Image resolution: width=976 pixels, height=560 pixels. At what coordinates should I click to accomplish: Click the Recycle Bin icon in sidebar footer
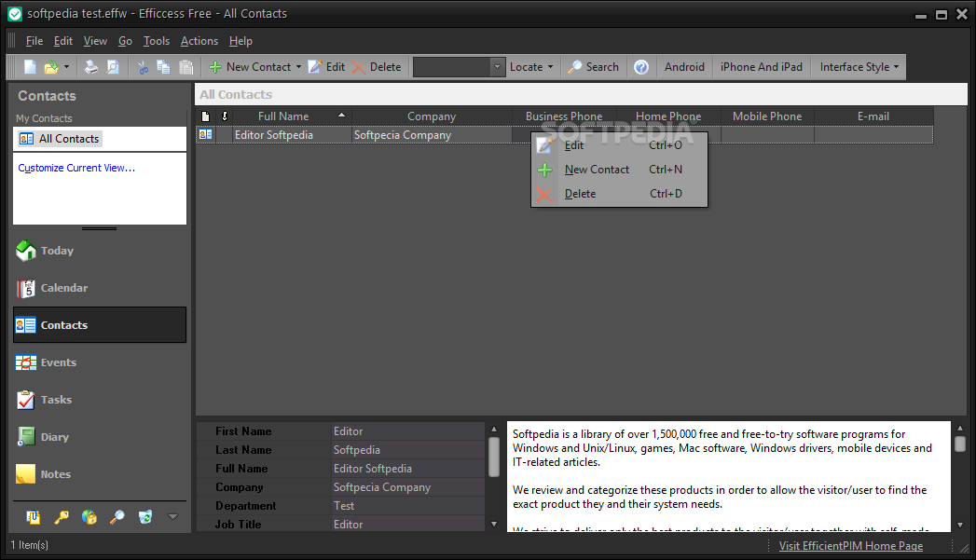coord(145,517)
